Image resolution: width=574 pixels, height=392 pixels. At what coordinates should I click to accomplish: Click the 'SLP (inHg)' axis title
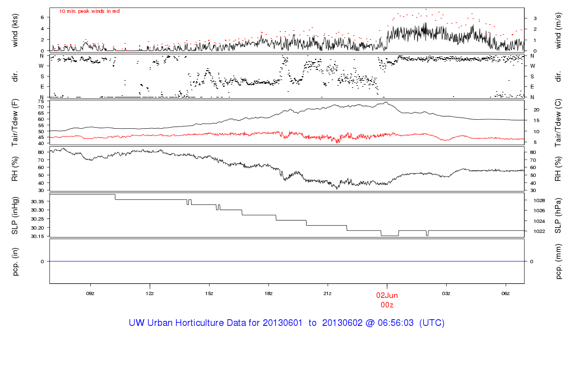15,216
